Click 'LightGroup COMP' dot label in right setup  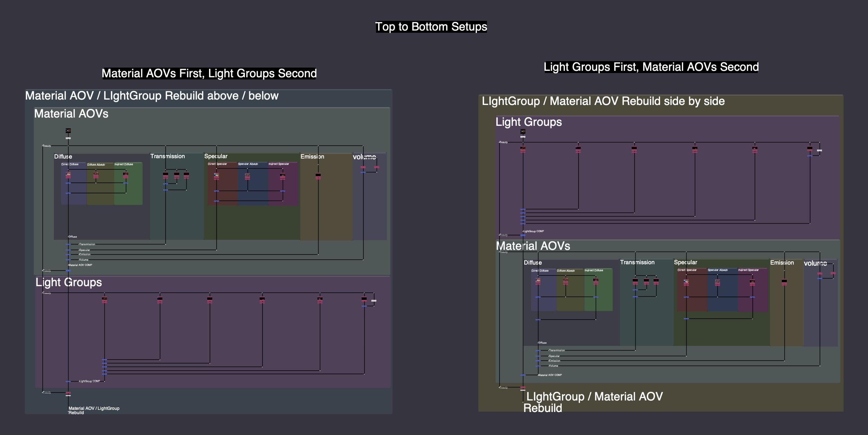[x=533, y=231]
